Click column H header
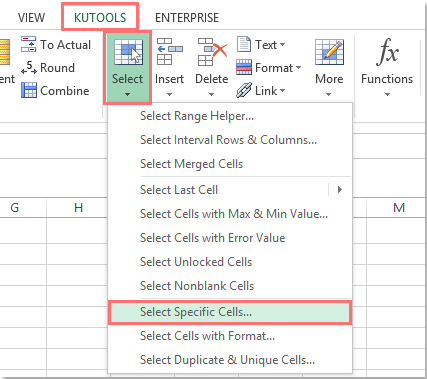 78,208
